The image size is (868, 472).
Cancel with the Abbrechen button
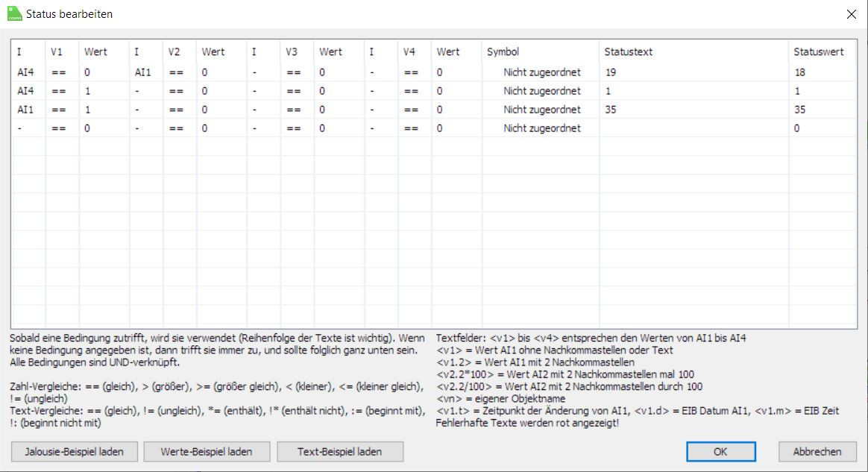point(817,452)
